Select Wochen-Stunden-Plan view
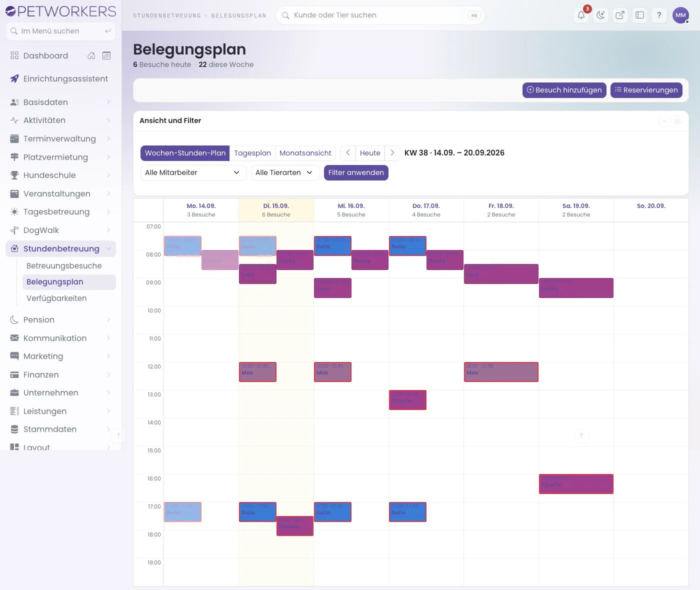The height and width of the screenshot is (590, 700). [x=185, y=153]
